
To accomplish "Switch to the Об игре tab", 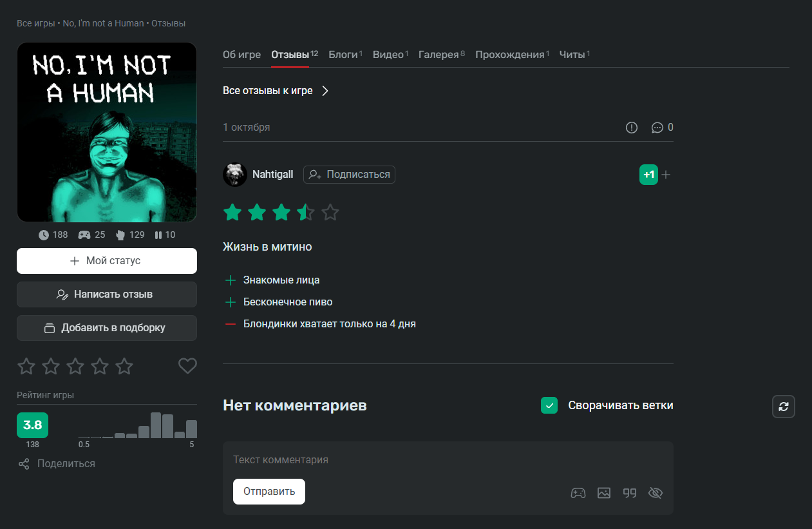I will click(x=241, y=55).
